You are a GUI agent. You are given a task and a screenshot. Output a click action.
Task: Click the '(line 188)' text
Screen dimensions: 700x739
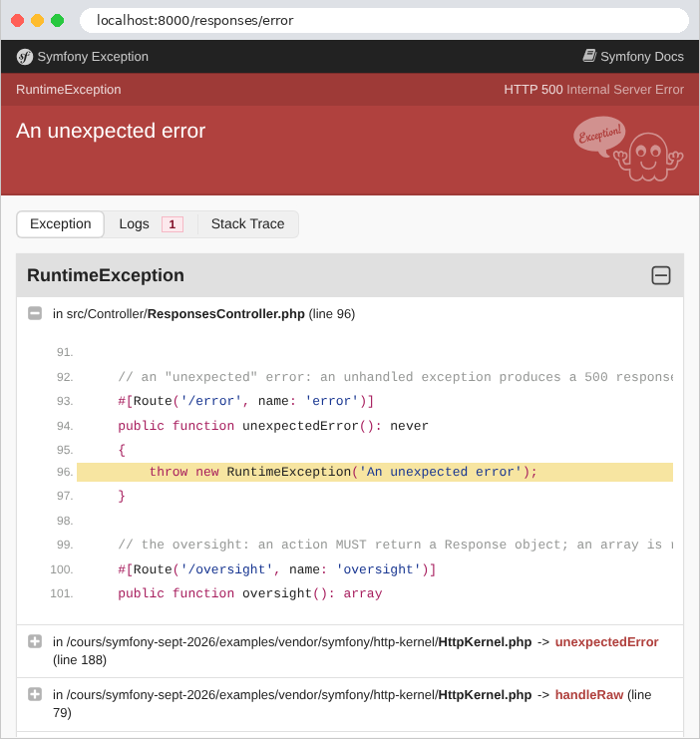80,660
